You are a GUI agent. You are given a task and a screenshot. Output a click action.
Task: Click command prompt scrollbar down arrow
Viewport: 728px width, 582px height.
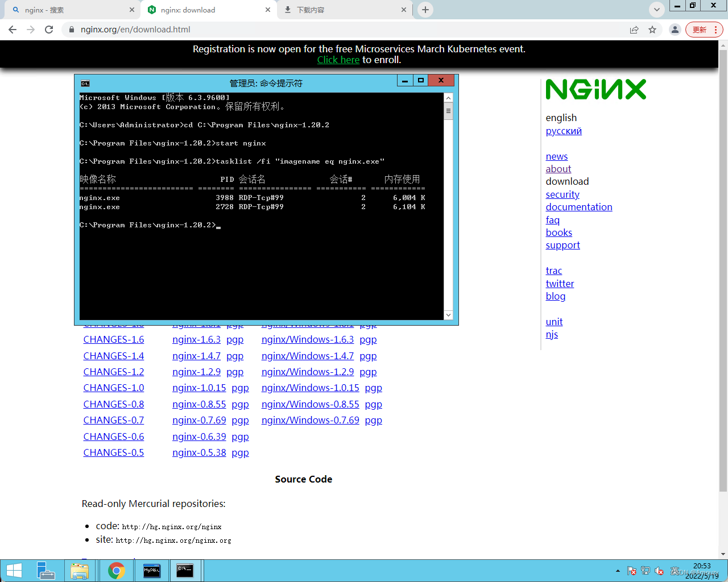pyautogui.click(x=448, y=315)
